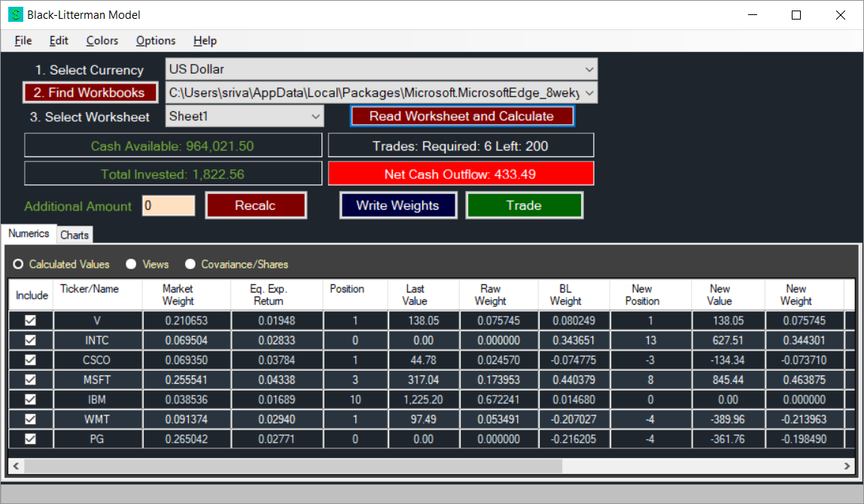Uncheck the Include box for PG
Screen dimensions: 864x504
30,439
